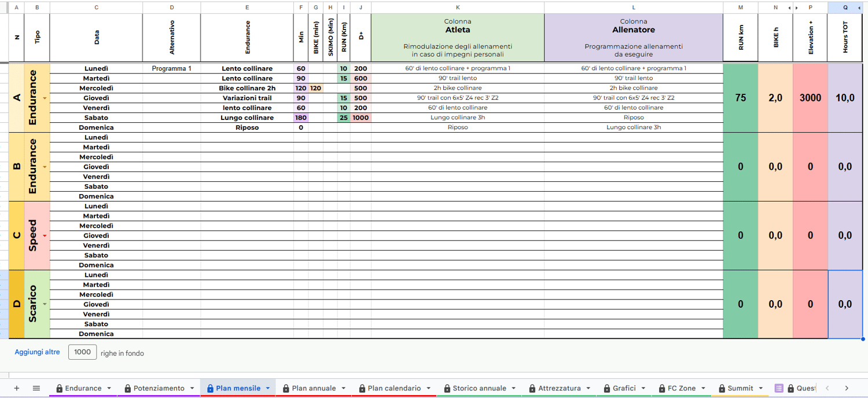Click the rows count field showing 1000
The width and height of the screenshot is (868, 398).
(x=82, y=352)
